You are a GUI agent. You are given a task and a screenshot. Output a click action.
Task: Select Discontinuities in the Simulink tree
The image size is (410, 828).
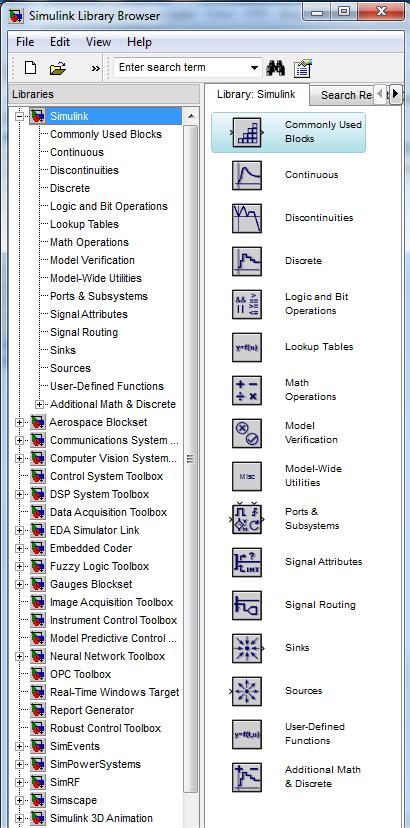pyautogui.click(x=85, y=171)
